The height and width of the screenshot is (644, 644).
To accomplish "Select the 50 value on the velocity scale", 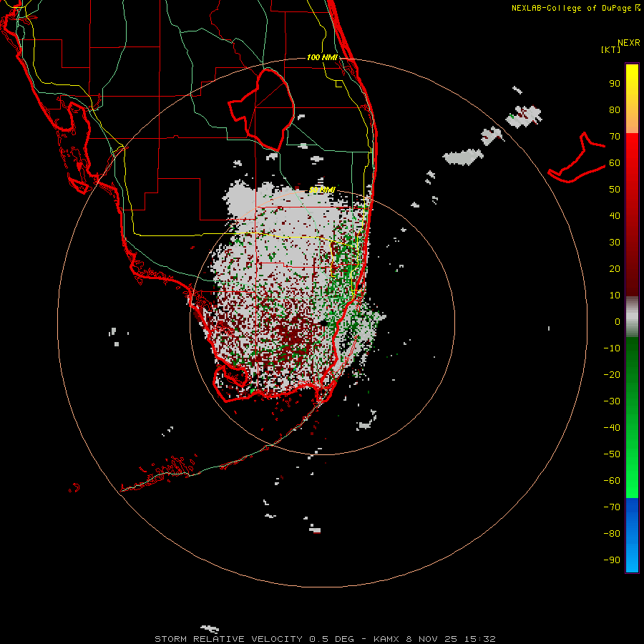I will click(x=615, y=190).
